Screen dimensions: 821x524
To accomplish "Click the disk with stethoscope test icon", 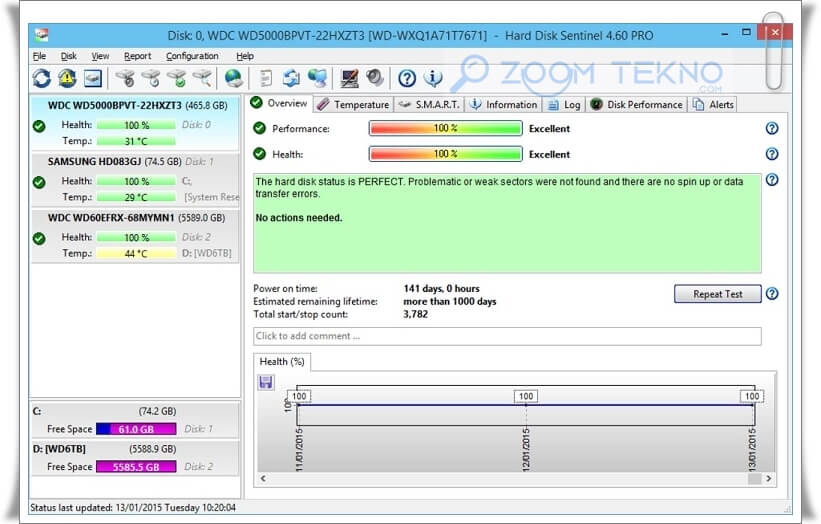I will click(126, 79).
